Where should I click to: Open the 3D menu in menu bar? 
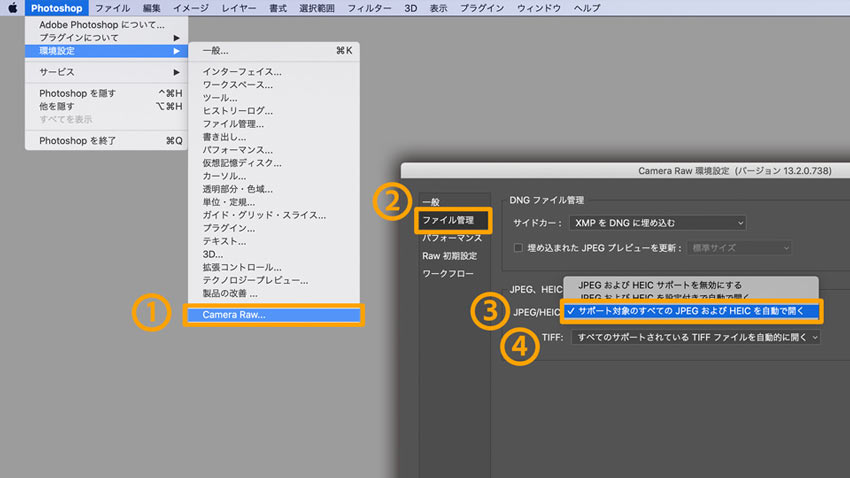[x=410, y=8]
